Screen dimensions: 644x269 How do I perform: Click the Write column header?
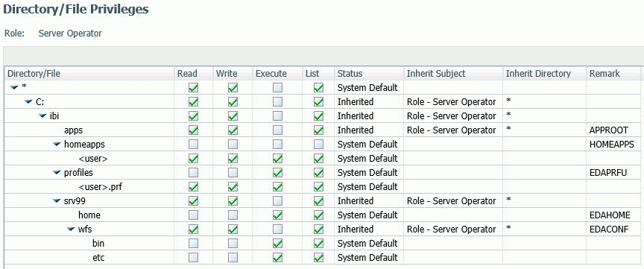tap(233, 74)
